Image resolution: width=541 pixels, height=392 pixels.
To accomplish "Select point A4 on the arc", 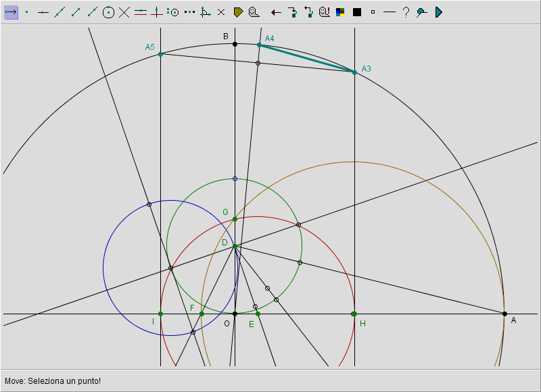I will pos(259,45).
